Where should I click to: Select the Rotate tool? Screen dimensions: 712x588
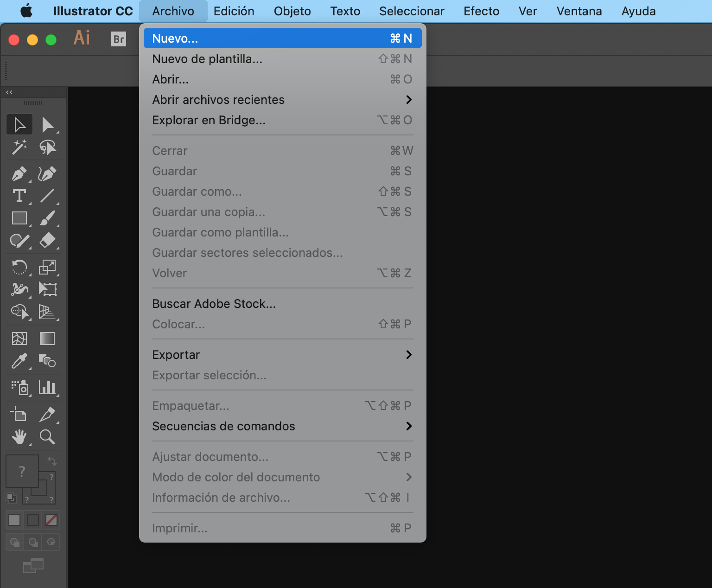(19, 267)
